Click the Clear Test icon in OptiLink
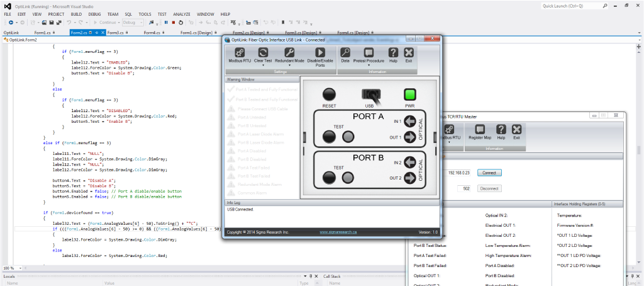The image size is (644, 286). 263,53
